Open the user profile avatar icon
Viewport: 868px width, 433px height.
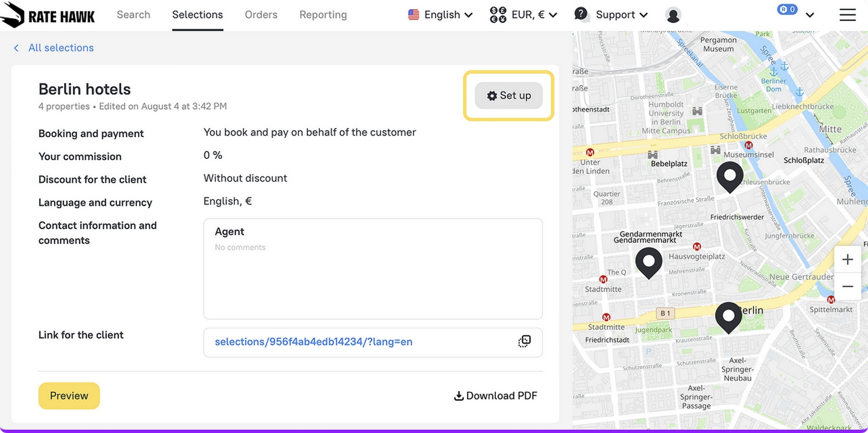coord(673,15)
